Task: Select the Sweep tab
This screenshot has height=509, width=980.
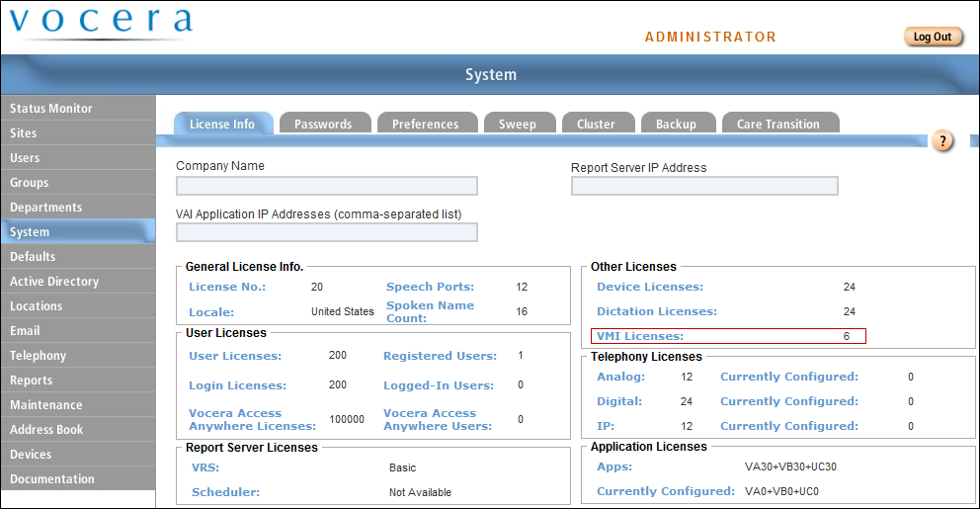Action: pyautogui.click(x=517, y=124)
